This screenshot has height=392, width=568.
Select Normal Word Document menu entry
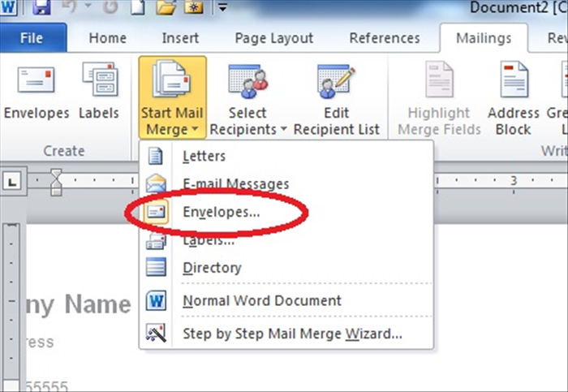click(x=286, y=300)
